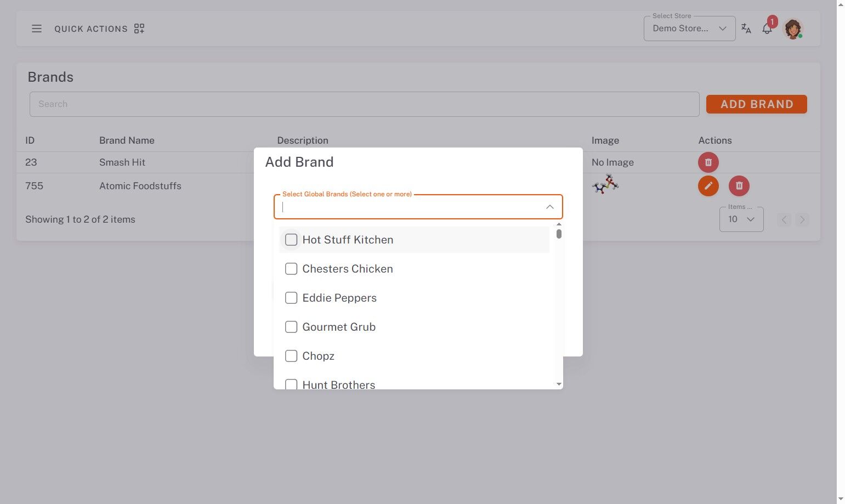
Task: Open the items per page dropdown
Action: click(741, 219)
